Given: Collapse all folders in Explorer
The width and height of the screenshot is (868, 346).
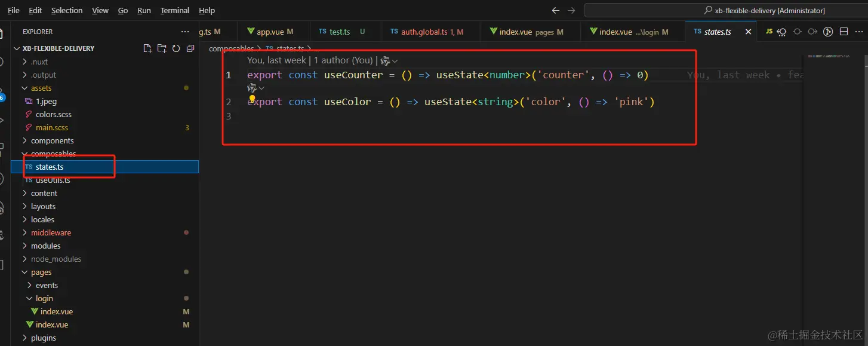Looking at the screenshot, I should [190, 48].
